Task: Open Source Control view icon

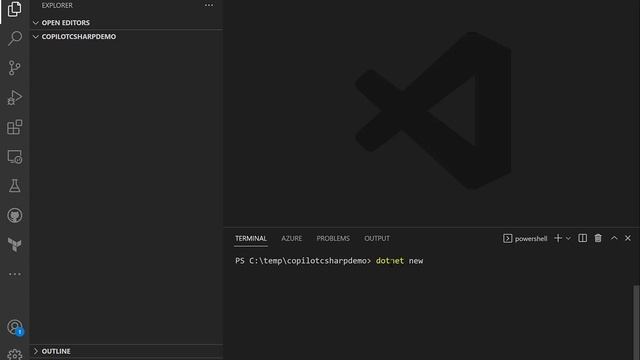Action: click(14, 68)
